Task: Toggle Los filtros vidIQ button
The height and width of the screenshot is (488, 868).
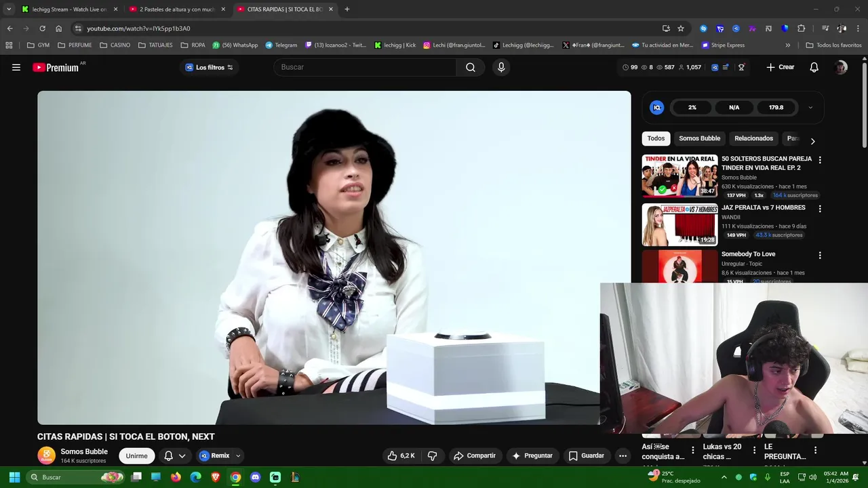Action: (209, 67)
